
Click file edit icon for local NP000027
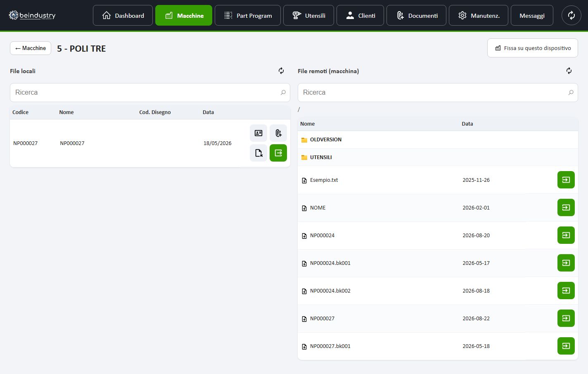pyautogui.click(x=258, y=153)
